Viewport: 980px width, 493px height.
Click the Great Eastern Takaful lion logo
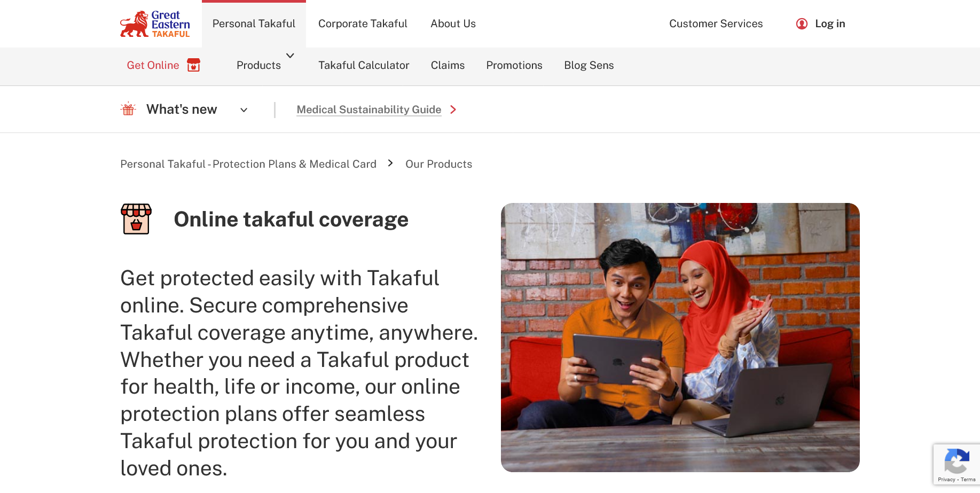[155, 24]
